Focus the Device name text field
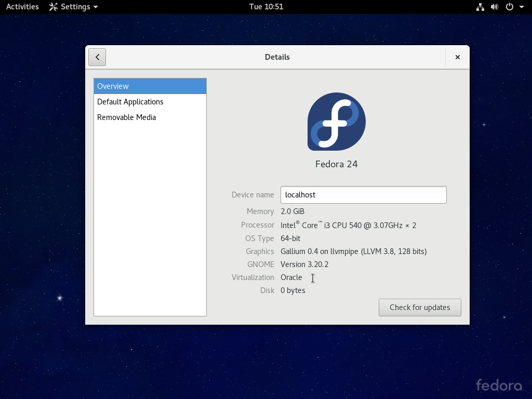 pos(363,195)
